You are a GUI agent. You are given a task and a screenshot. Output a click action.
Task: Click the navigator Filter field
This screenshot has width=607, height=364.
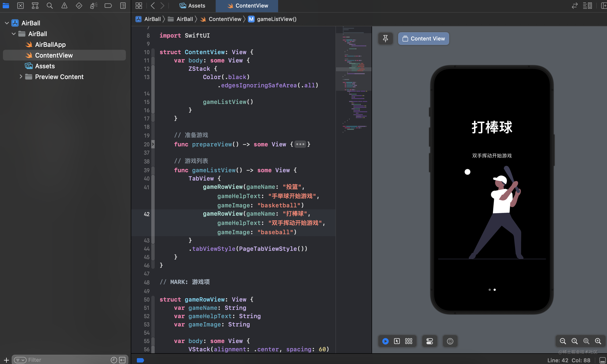click(70, 360)
